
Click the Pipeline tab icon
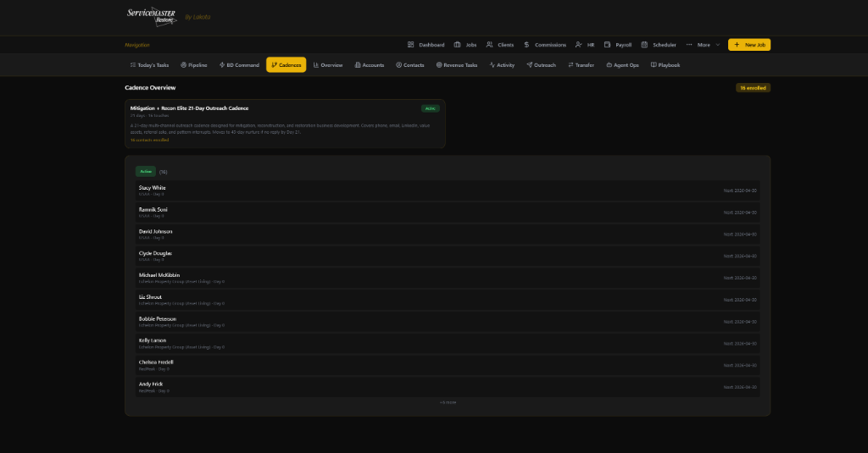click(183, 64)
